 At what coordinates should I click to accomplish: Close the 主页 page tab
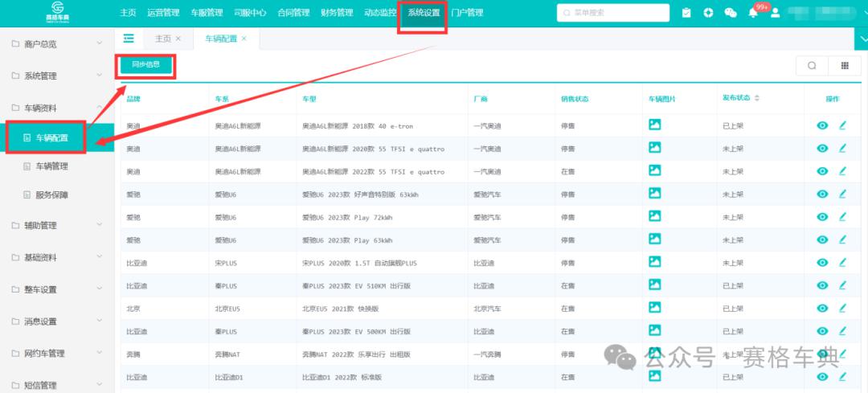pyautogui.click(x=178, y=39)
